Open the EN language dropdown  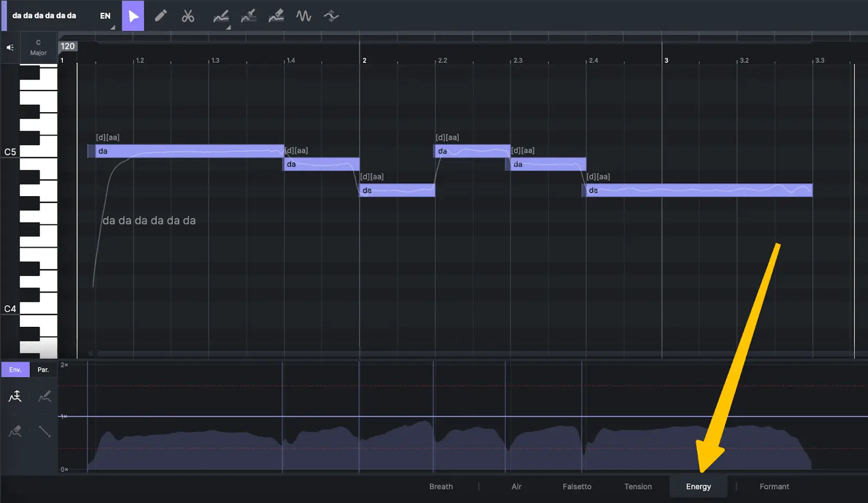pyautogui.click(x=105, y=16)
